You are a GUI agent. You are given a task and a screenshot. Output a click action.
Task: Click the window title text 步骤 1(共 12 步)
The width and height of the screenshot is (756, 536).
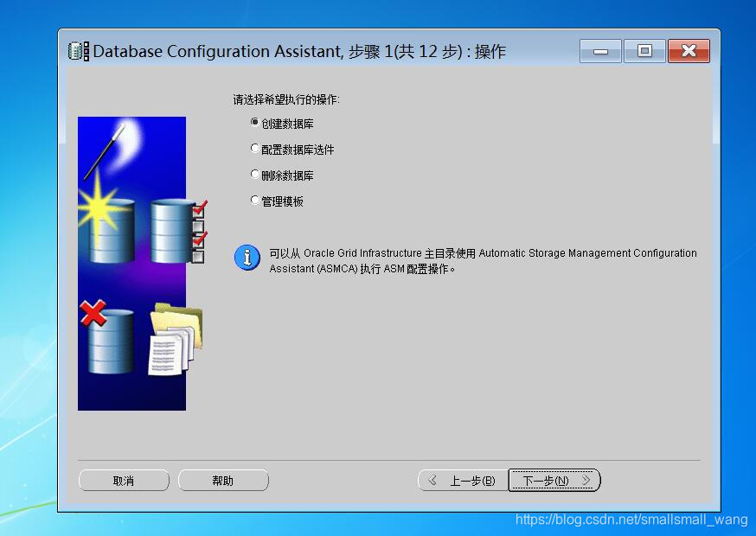(406, 51)
